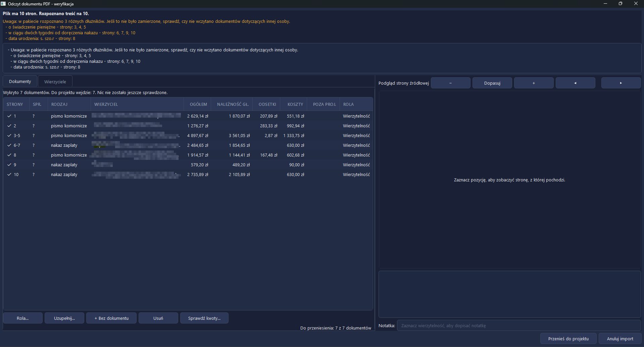Sort by STRONY column header
The height and width of the screenshot is (347, 644).
(16, 104)
